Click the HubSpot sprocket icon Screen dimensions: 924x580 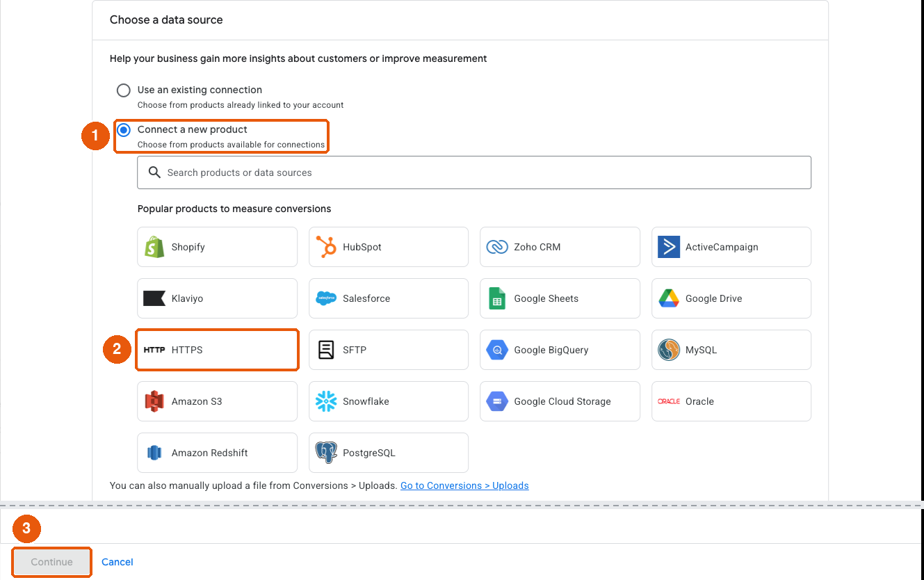(326, 247)
